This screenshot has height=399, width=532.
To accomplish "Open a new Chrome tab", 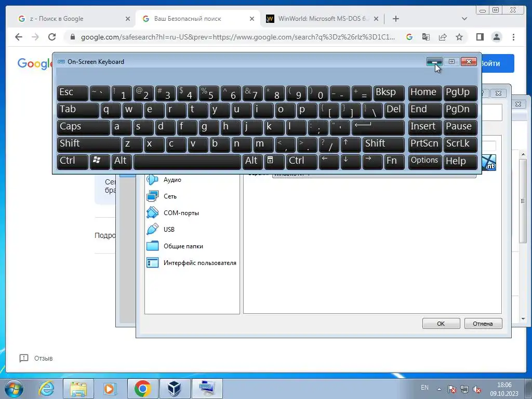I will click(x=395, y=19).
